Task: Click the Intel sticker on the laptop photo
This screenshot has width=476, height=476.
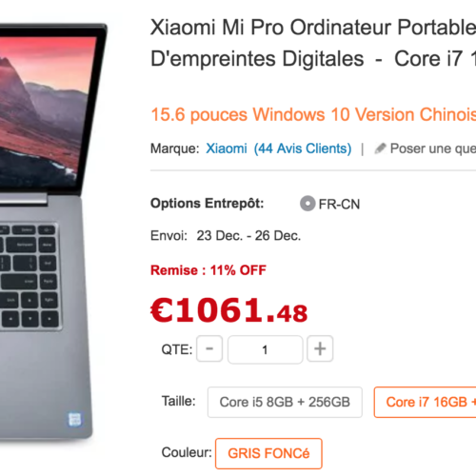Action: [75, 420]
